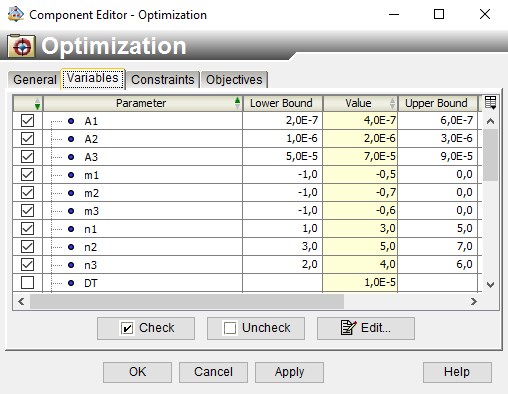Image resolution: width=508 pixels, height=394 pixels.
Task: Click the Lower Bound column header
Action: (282, 103)
